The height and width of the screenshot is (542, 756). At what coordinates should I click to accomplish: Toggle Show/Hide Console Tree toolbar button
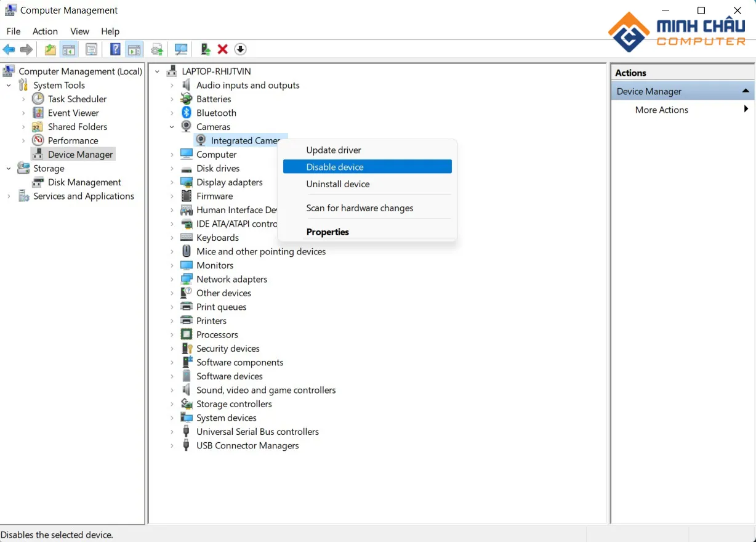click(69, 49)
